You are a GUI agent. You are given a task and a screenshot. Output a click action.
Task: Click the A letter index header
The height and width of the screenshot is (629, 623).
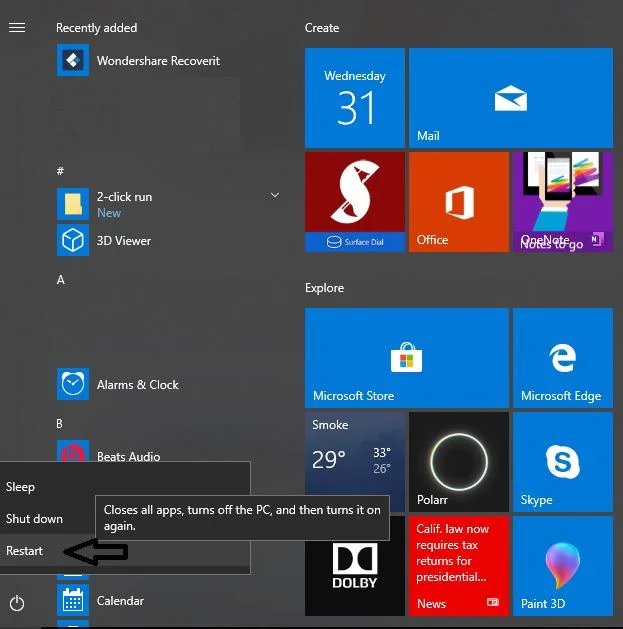[61, 280]
